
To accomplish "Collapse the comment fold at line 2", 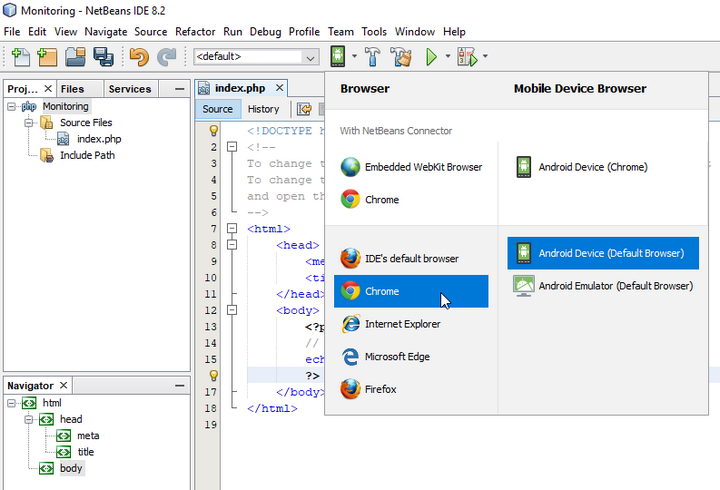I will pos(232,146).
